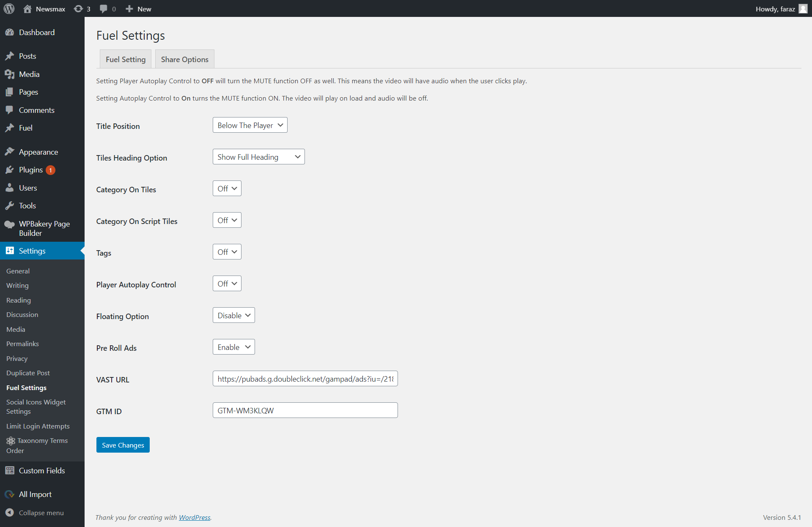The image size is (812, 527).
Task: Open Custom Fields in the sidebar
Action: pyautogui.click(x=41, y=471)
